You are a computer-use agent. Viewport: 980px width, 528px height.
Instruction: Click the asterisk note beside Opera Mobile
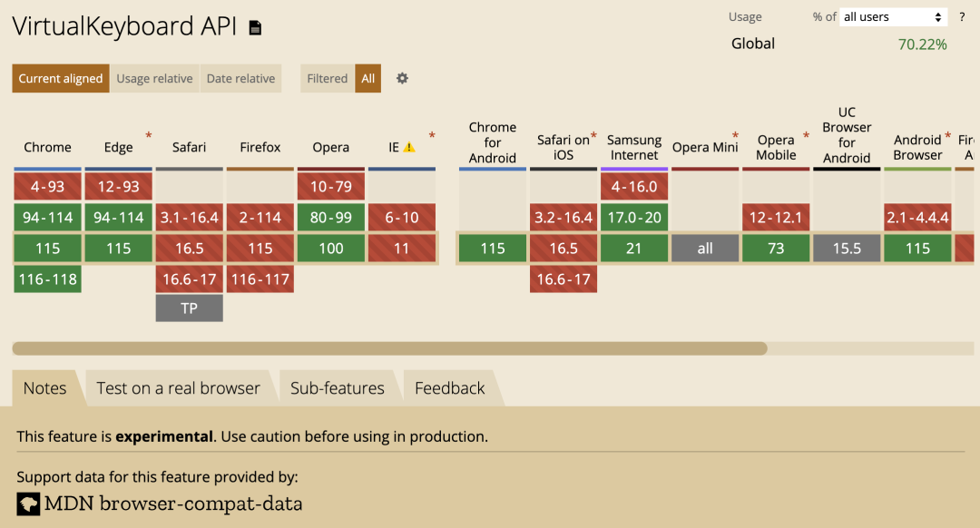[807, 135]
